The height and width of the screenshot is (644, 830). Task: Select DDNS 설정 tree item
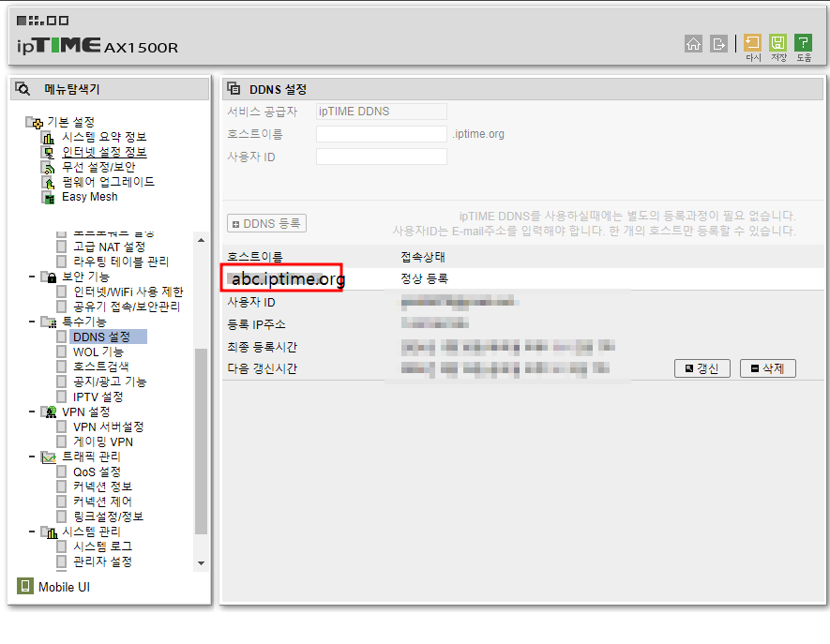(101, 337)
